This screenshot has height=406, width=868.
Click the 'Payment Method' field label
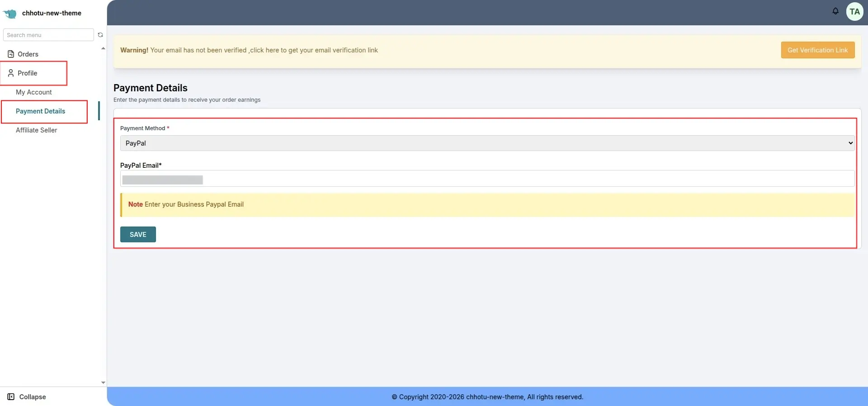145,128
